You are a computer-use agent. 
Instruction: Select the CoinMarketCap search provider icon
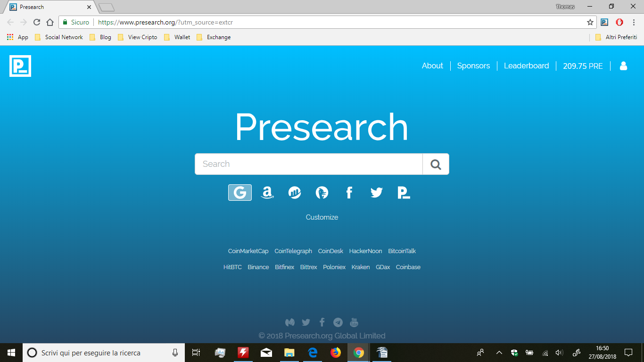pos(294,192)
